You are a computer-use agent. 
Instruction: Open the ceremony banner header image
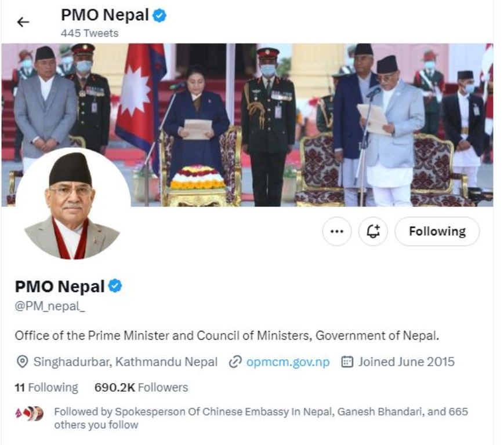coord(247,125)
